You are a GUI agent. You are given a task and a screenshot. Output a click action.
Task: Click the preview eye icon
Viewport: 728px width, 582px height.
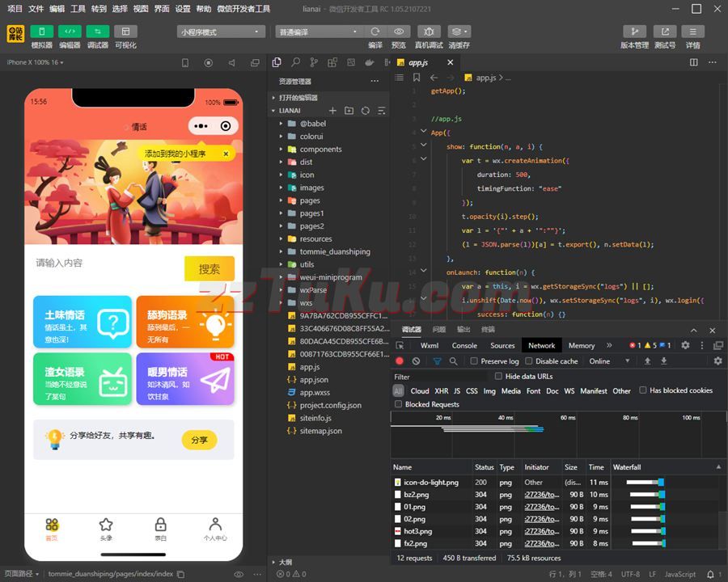click(399, 32)
